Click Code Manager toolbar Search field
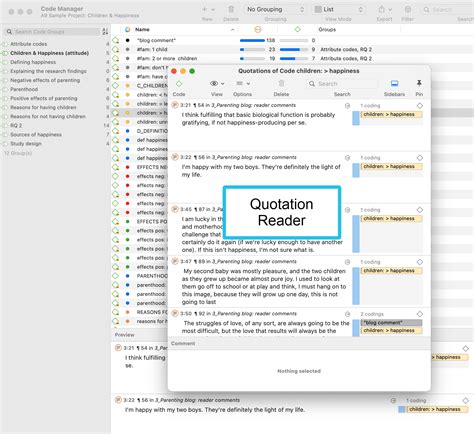This screenshot has height=434, width=474. click(447, 10)
